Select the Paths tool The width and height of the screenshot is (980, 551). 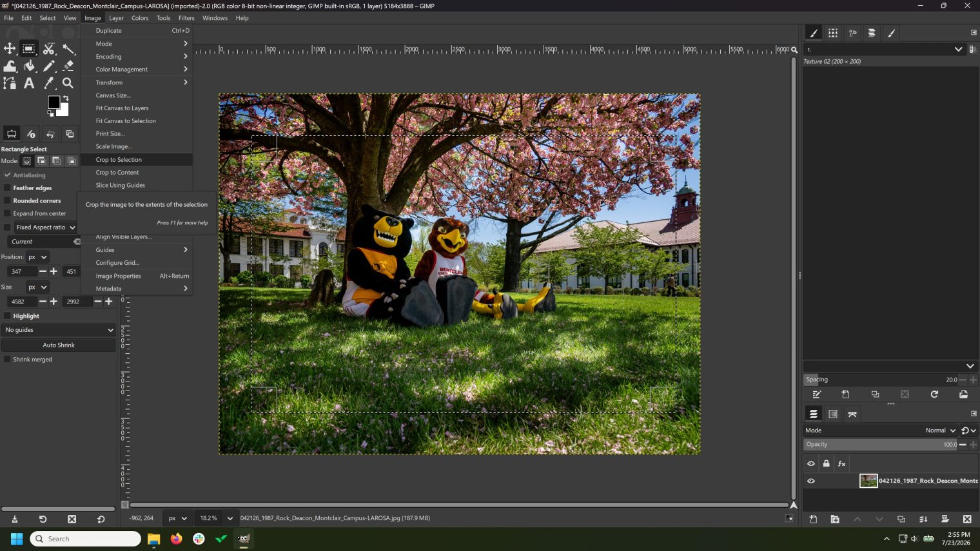click(x=10, y=83)
